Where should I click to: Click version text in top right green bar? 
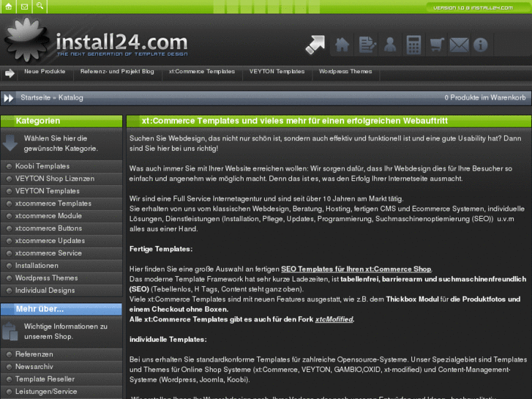(473, 8)
